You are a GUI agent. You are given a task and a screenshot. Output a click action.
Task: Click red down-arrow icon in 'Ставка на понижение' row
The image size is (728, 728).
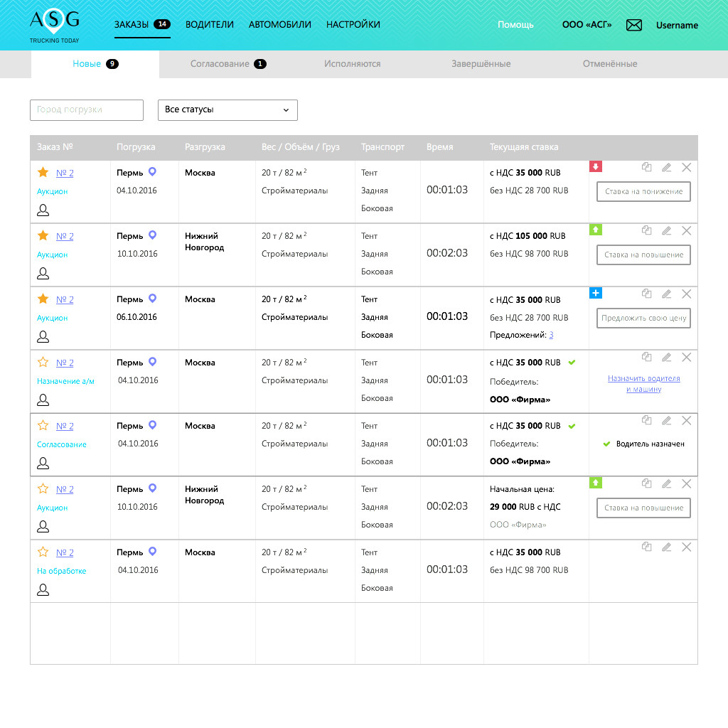pos(596,166)
